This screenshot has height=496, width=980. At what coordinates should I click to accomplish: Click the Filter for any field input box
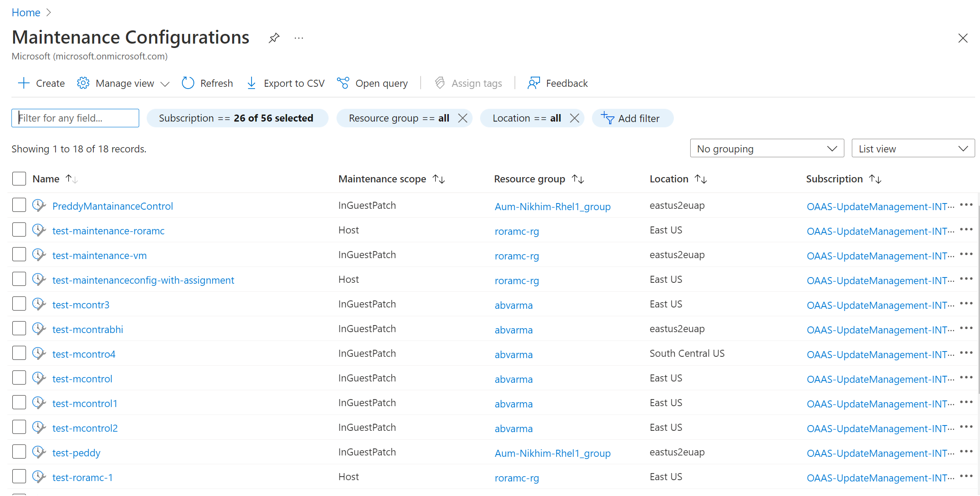(76, 118)
